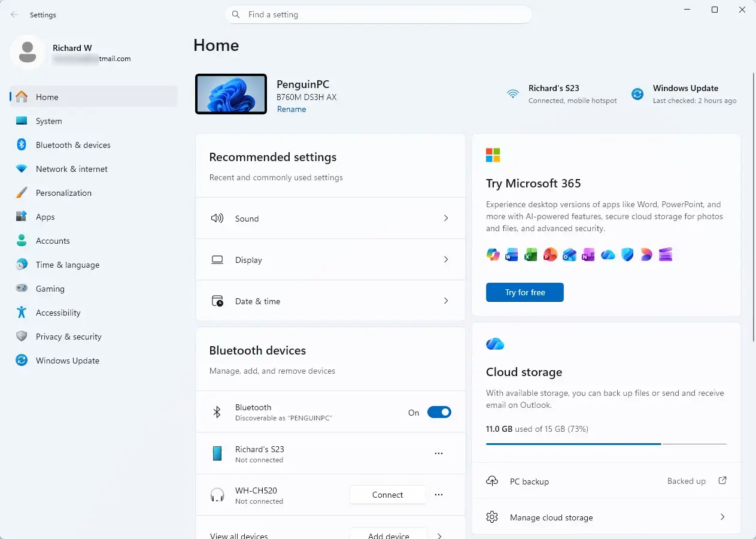Viewport: 756px width, 539px height.
Task: Open Network & internet section
Action: click(94, 169)
